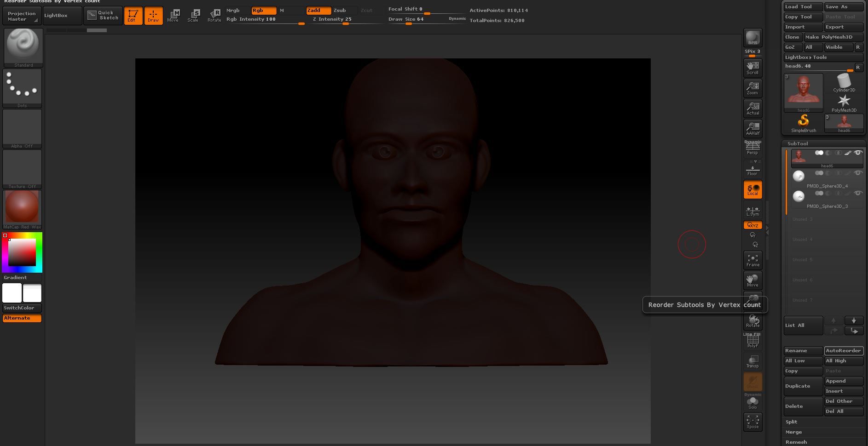Select M material mode
868x446 pixels.
click(291, 11)
